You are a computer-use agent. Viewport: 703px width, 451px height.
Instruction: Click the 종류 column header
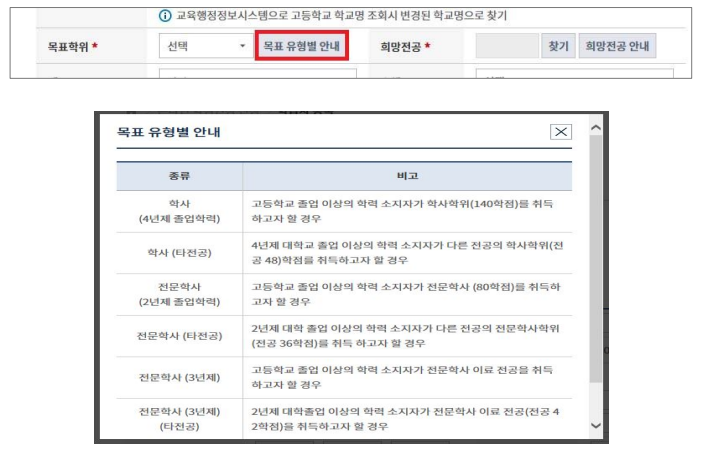pos(179,176)
